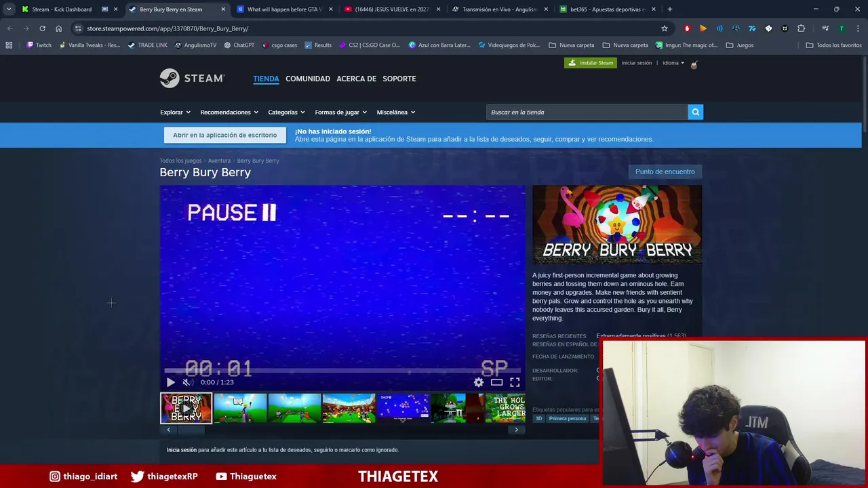Click the Primera persona tag
Image resolution: width=868 pixels, height=488 pixels.
[568, 419]
